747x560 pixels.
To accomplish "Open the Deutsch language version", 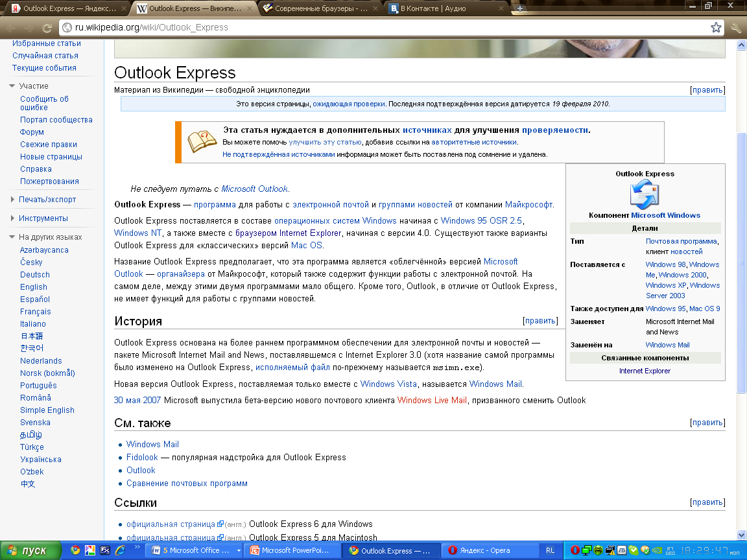I will click(x=35, y=275).
